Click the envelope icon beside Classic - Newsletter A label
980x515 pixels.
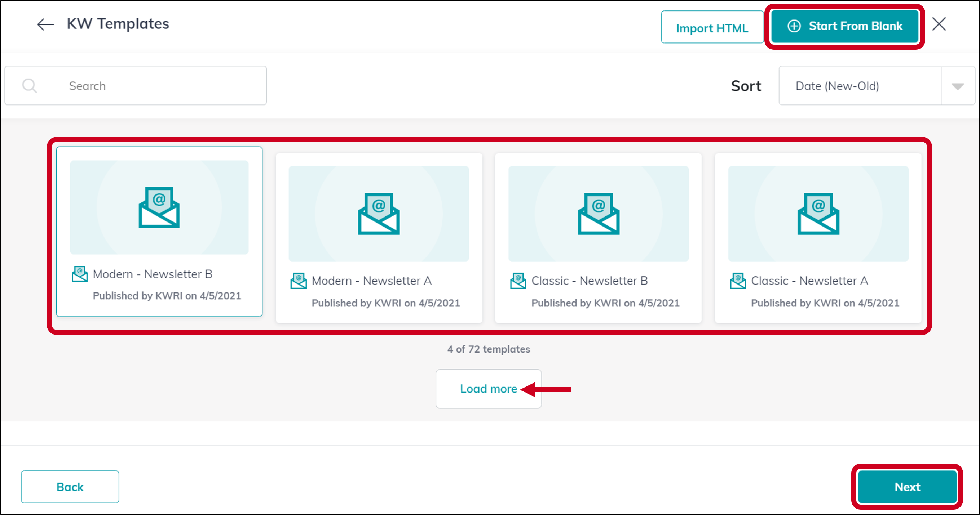point(737,281)
